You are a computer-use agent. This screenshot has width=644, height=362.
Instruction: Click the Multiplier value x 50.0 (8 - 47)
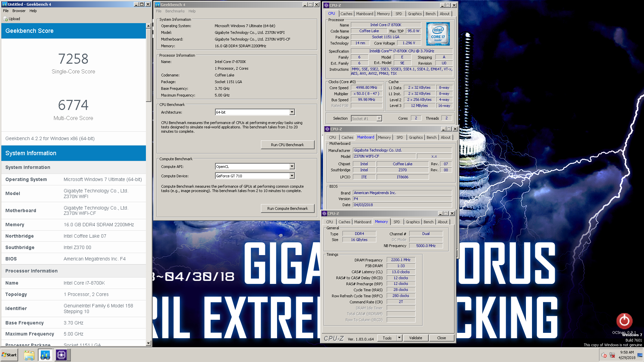pyautogui.click(x=367, y=94)
